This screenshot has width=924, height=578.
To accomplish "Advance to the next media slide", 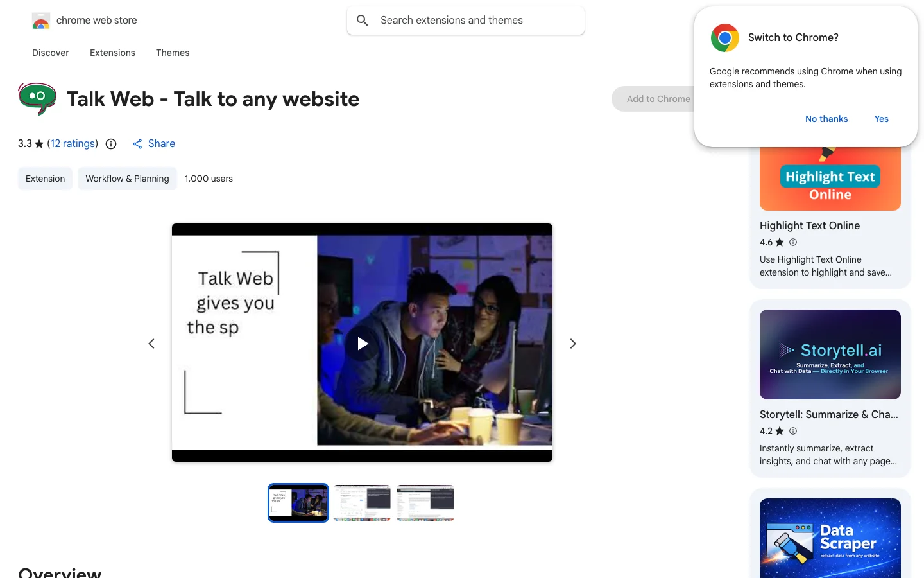I will click(573, 344).
